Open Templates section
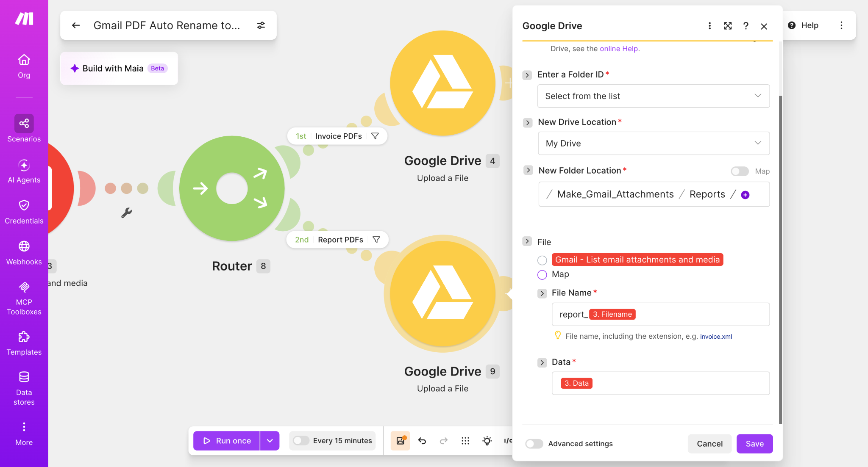The width and height of the screenshot is (868, 467). click(x=24, y=344)
